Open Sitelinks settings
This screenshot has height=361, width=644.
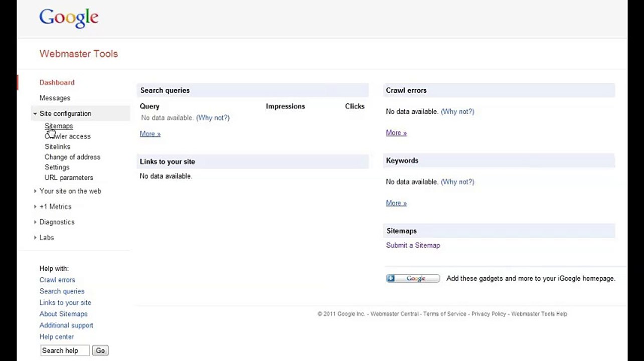(57, 147)
